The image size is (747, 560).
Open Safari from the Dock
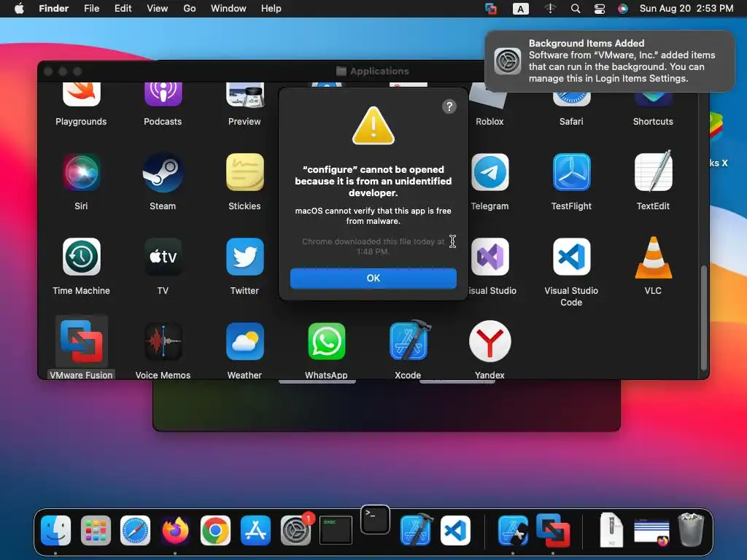click(x=135, y=530)
